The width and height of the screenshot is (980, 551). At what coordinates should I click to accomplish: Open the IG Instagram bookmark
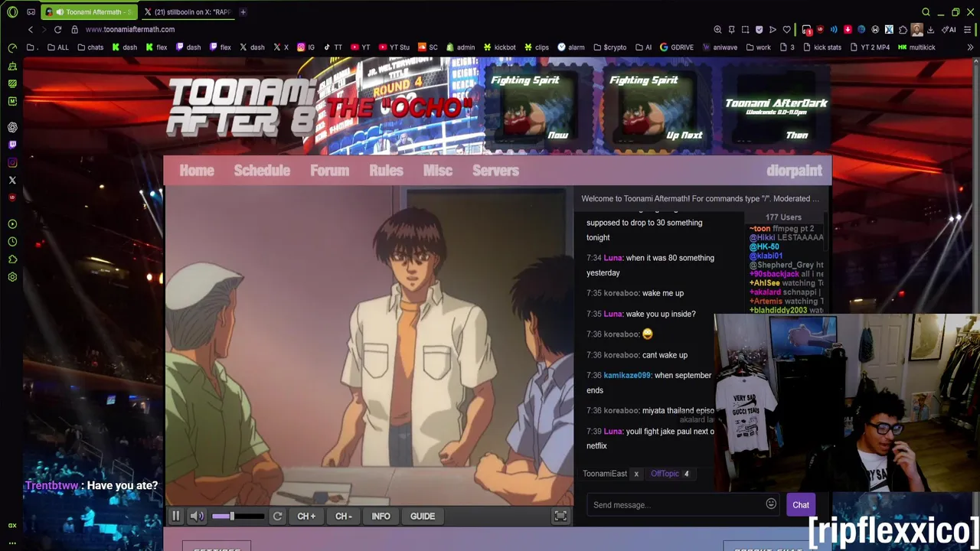pyautogui.click(x=306, y=47)
